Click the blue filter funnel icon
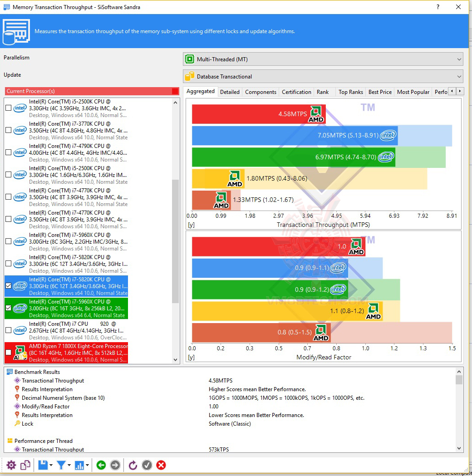The image size is (472, 476). point(61,465)
